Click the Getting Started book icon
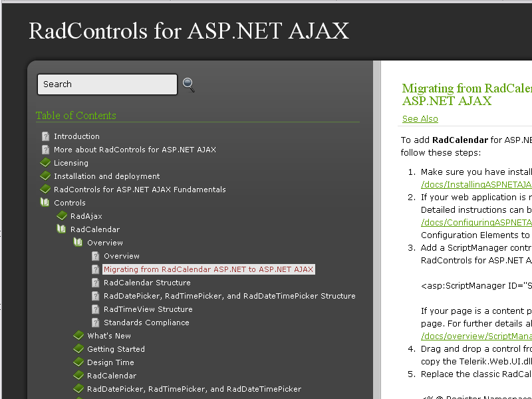 [78, 348]
